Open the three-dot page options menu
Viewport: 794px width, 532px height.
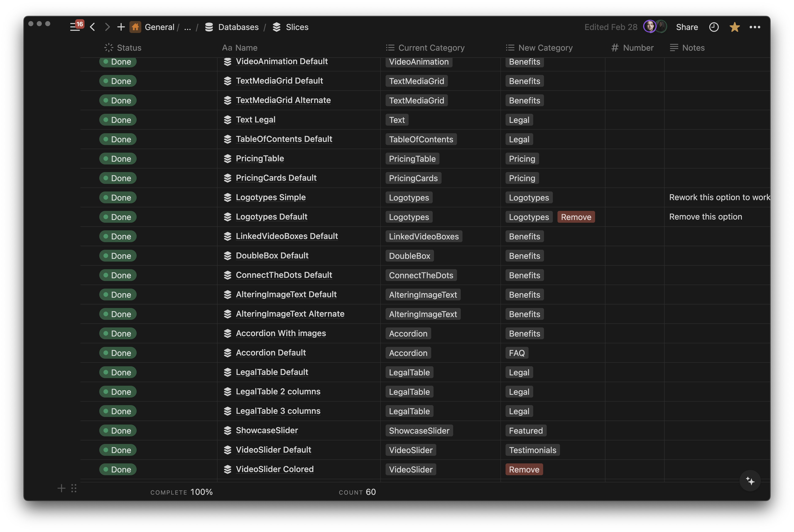coord(755,27)
